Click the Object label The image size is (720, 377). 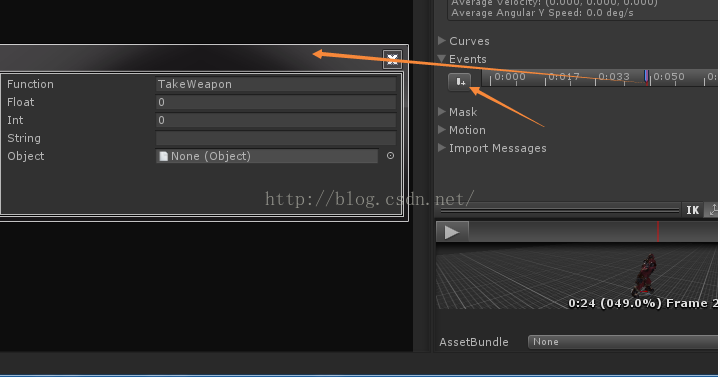[x=26, y=156]
